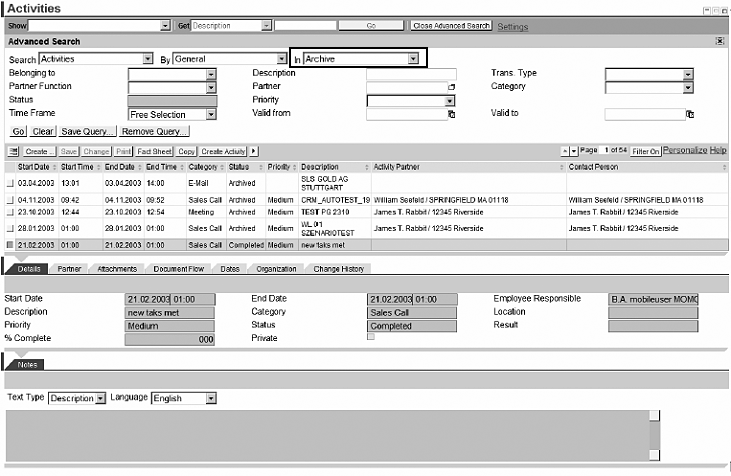Open the Change History tab
731x476 pixels.
pos(338,268)
